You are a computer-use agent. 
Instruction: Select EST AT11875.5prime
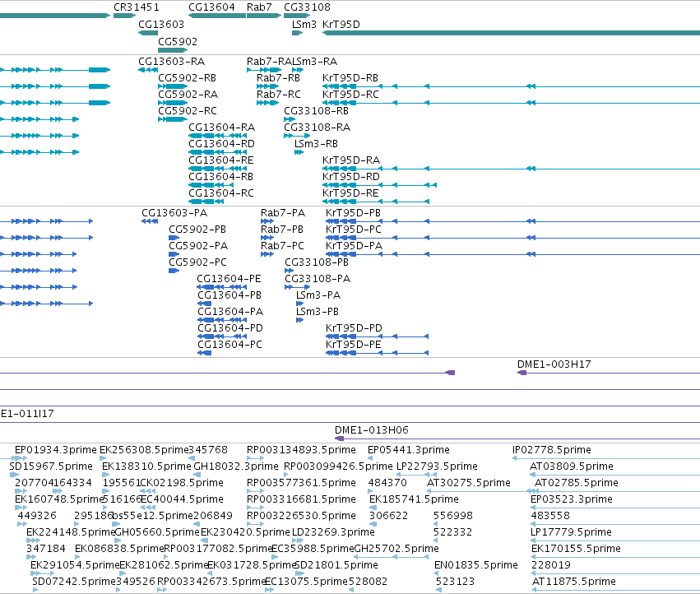tap(574, 582)
